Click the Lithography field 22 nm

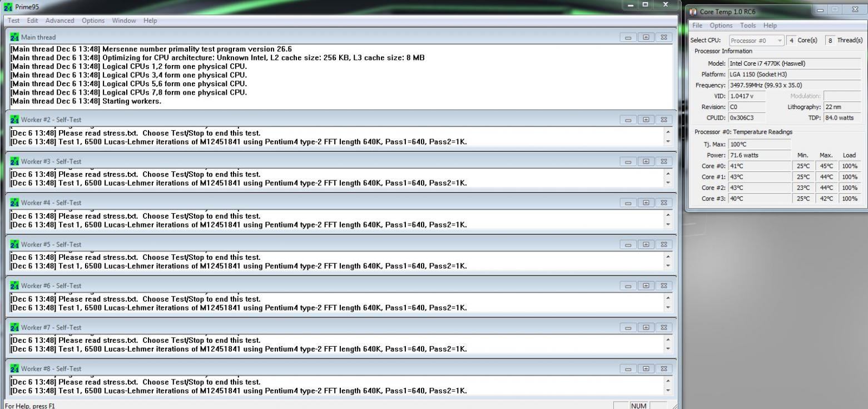[842, 107]
